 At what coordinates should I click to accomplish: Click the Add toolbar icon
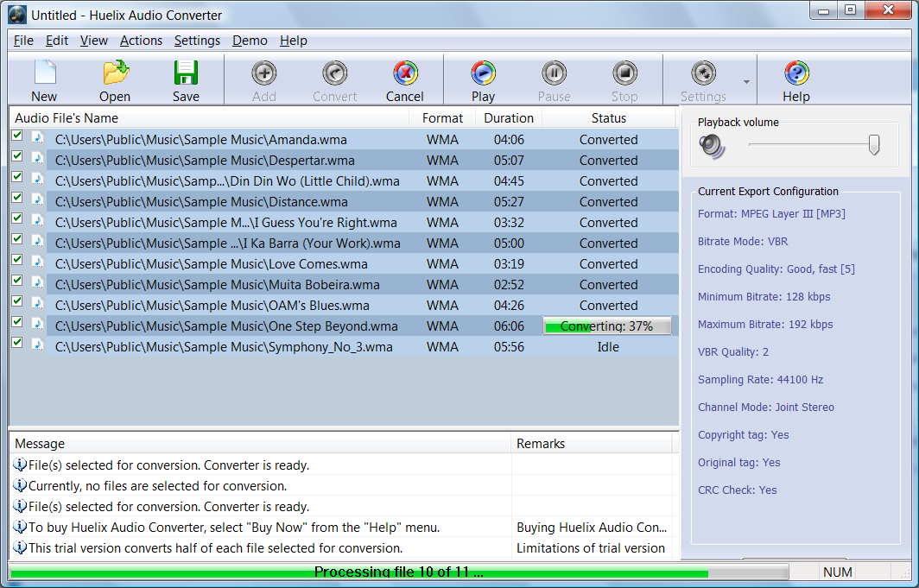[264, 74]
